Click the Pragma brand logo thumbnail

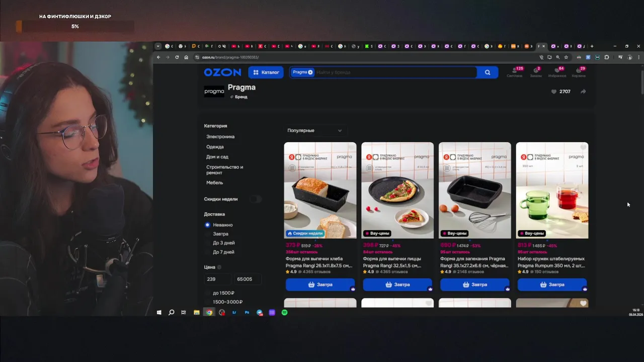point(214,92)
